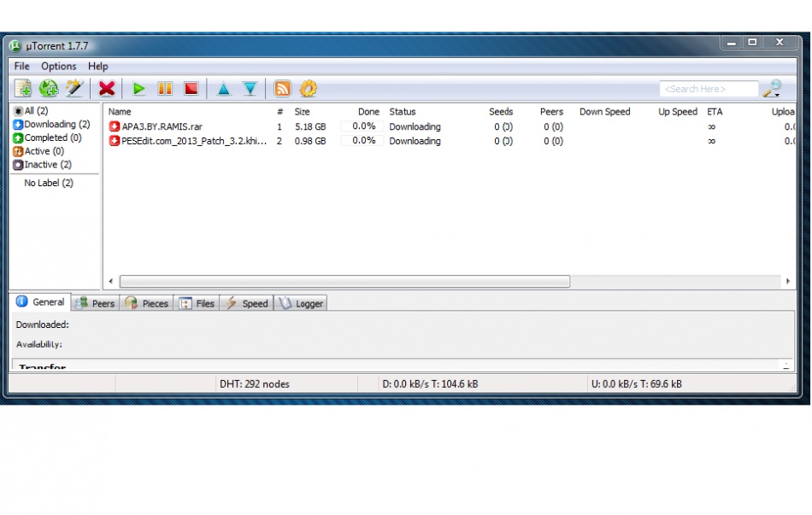Sort by the Name column header
The width and height of the screenshot is (812, 515).
coord(120,112)
